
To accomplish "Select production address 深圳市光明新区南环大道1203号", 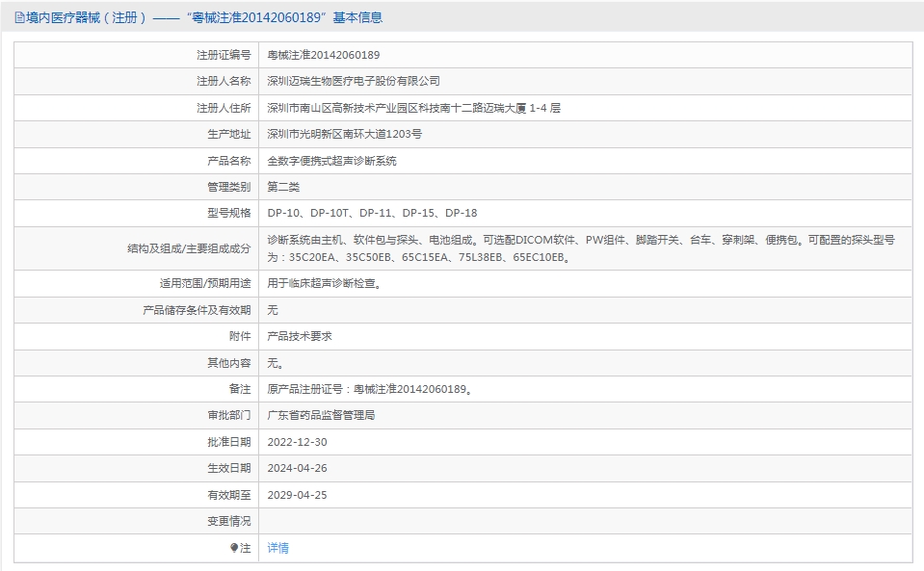I will (x=344, y=134).
